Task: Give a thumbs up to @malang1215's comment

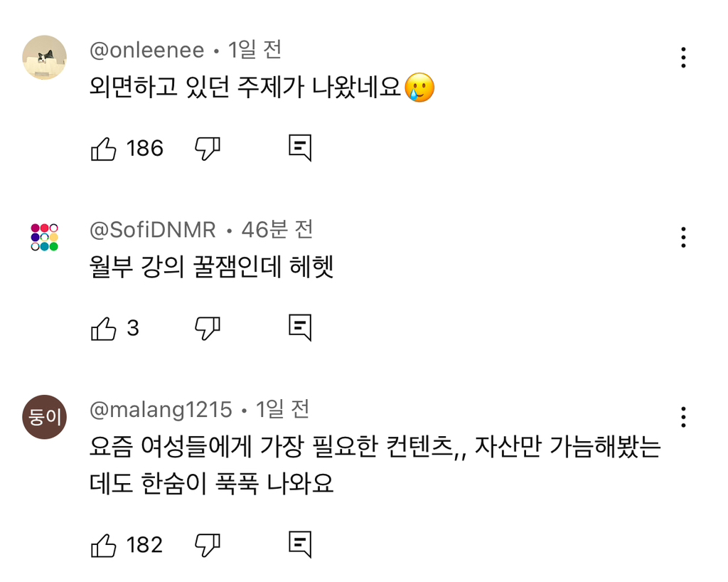Action: click(x=105, y=544)
